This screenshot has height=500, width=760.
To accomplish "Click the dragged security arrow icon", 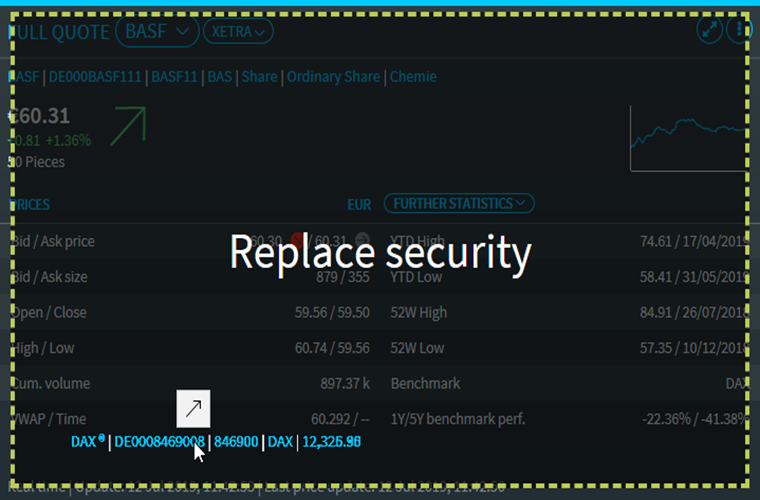I will tap(193, 407).
